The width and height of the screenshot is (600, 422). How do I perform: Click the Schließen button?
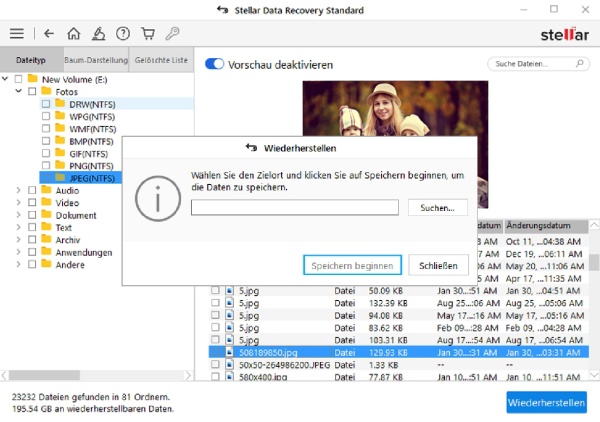pyautogui.click(x=438, y=265)
